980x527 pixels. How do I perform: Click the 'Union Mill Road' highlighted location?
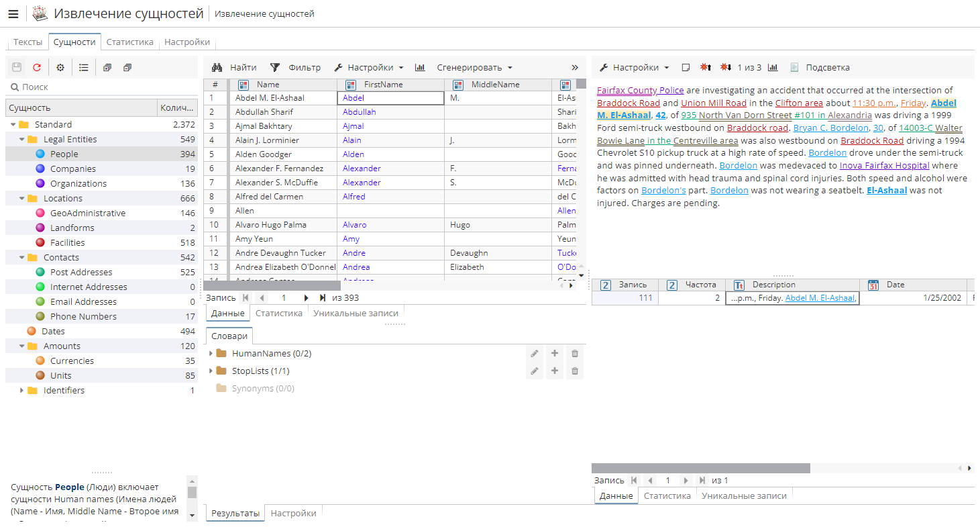point(714,103)
